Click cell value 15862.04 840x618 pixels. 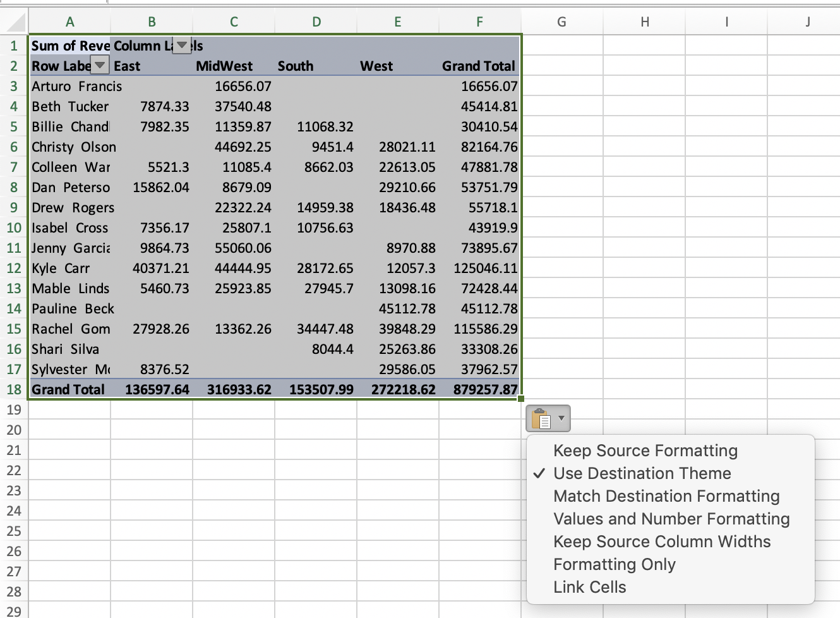pos(152,187)
